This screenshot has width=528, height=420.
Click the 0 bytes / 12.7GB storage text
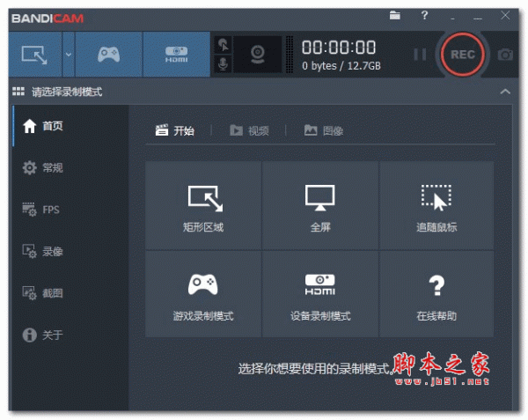(x=341, y=66)
